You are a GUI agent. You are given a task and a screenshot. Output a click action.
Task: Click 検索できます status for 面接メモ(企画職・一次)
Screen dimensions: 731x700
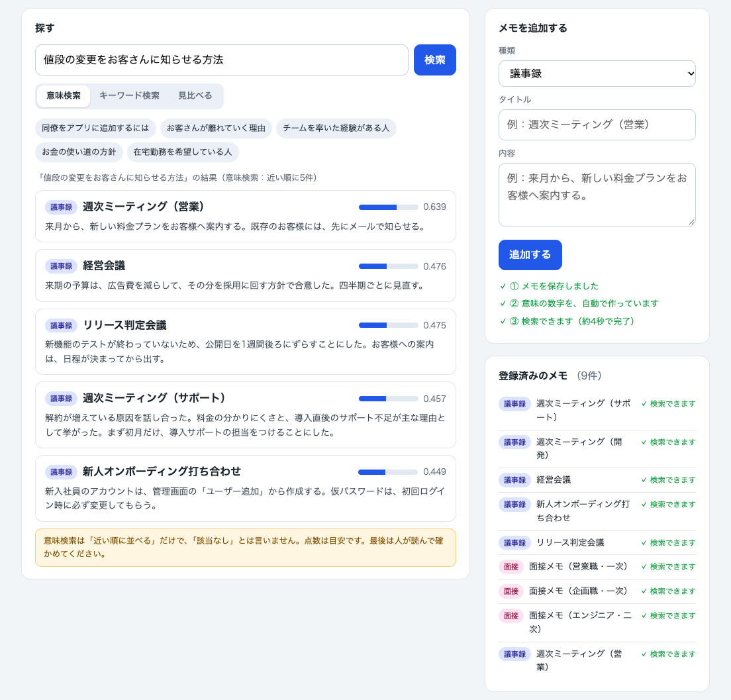tap(669, 591)
